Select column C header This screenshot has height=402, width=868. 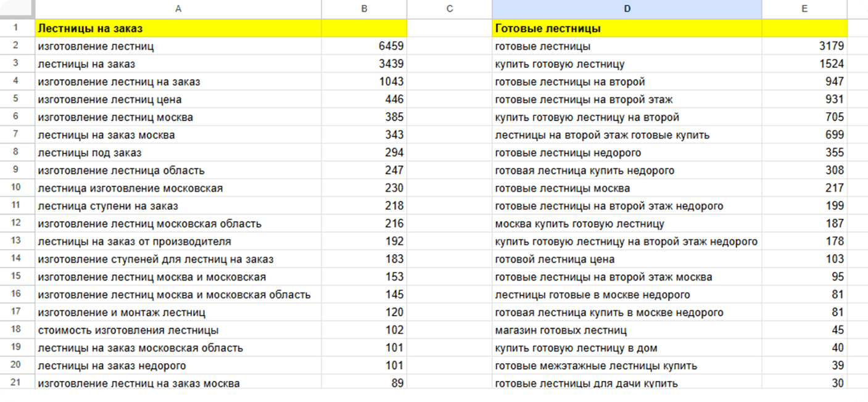tap(449, 9)
